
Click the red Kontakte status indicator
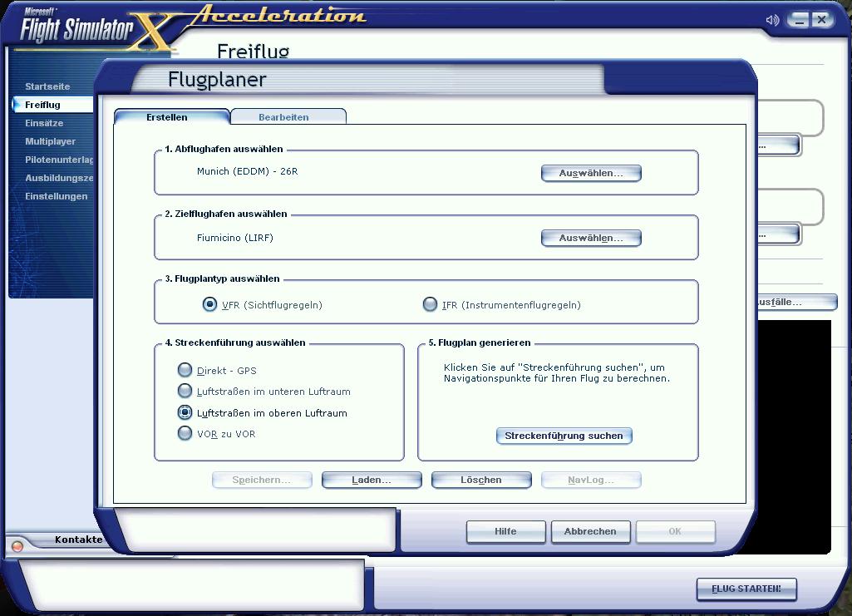(17, 546)
